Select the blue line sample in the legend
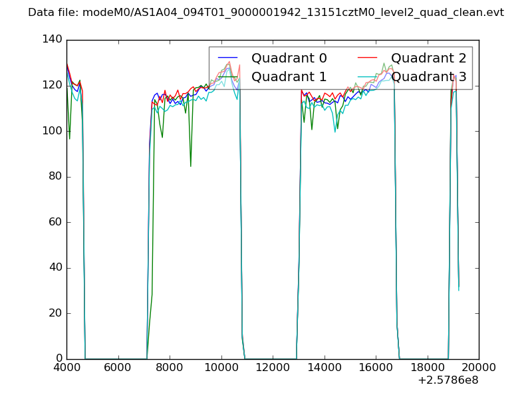532x399 pixels. (x=227, y=59)
